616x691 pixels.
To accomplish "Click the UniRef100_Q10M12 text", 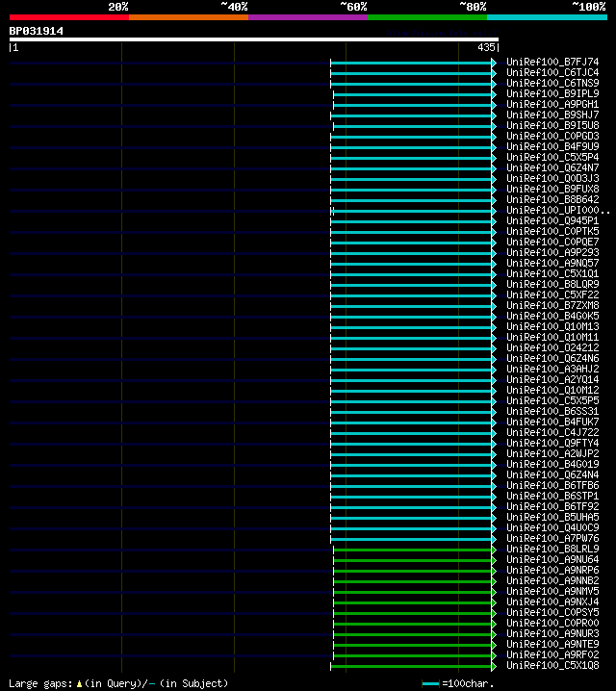I will click(x=552, y=390).
